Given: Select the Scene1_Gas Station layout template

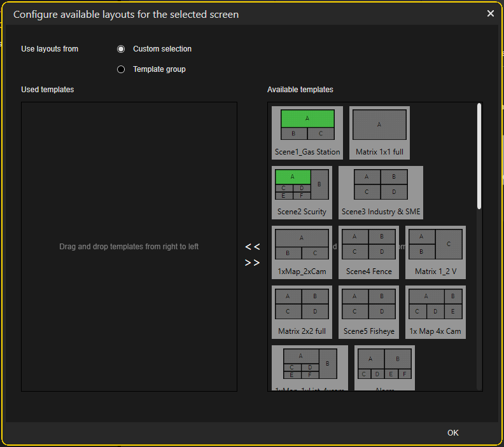Looking at the screenshot, I should tap(307, 132).
